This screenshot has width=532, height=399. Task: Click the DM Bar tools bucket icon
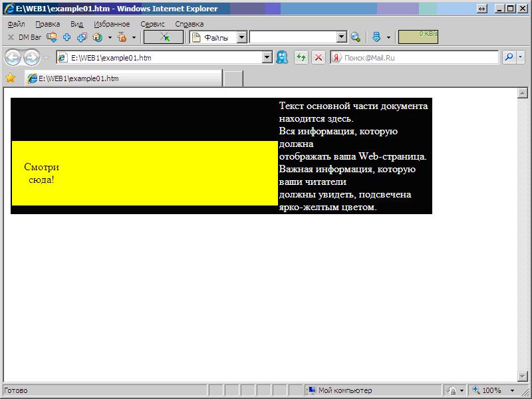point(122,37)
